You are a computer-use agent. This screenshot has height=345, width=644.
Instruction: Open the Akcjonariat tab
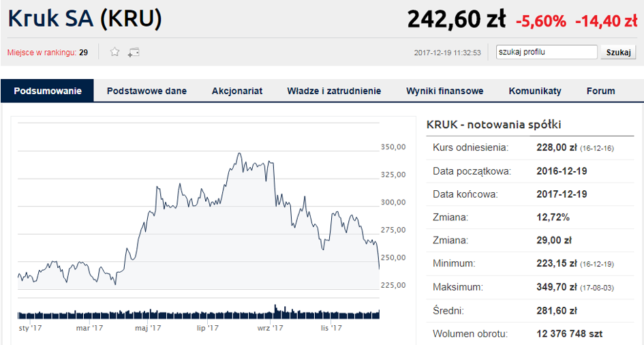237,91
